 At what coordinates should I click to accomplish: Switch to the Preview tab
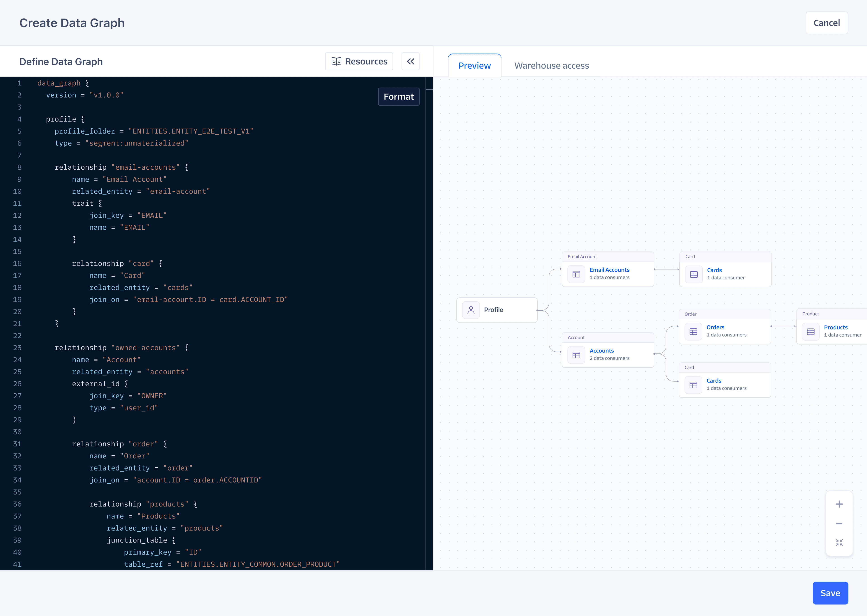[474, 66]
